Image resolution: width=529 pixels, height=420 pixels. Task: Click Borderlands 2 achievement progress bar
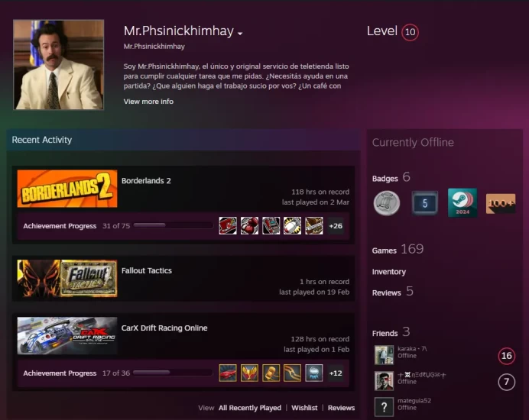[x=173, y=225]
